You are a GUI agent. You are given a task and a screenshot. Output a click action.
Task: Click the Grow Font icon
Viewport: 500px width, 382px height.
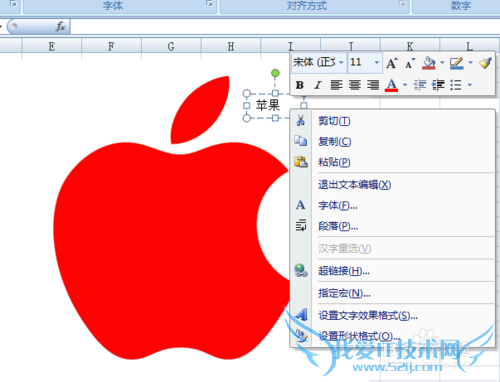(x=392, y=63)
